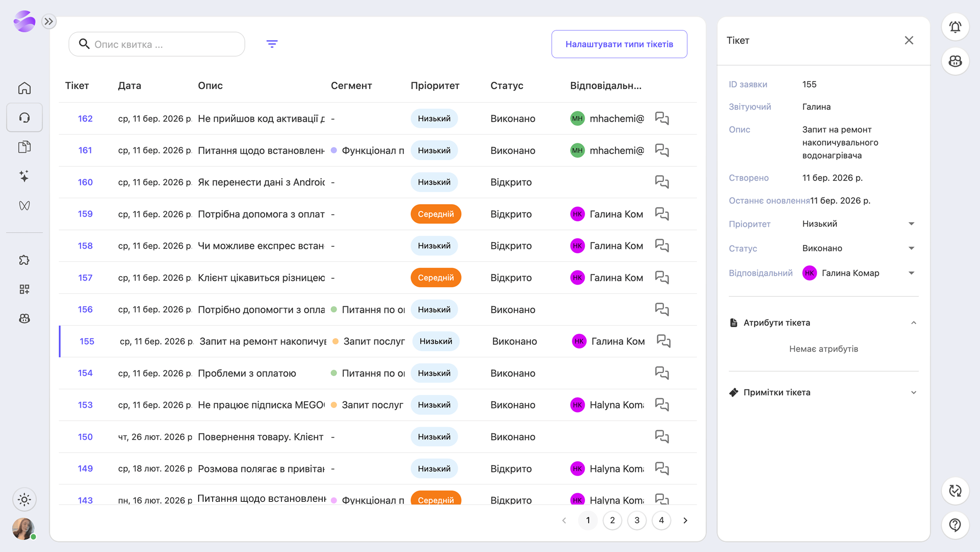Viewport: 980px width, 552px height.
Task: Click the Налаштувати типи тікетів button
Action: tap(619, 44)
